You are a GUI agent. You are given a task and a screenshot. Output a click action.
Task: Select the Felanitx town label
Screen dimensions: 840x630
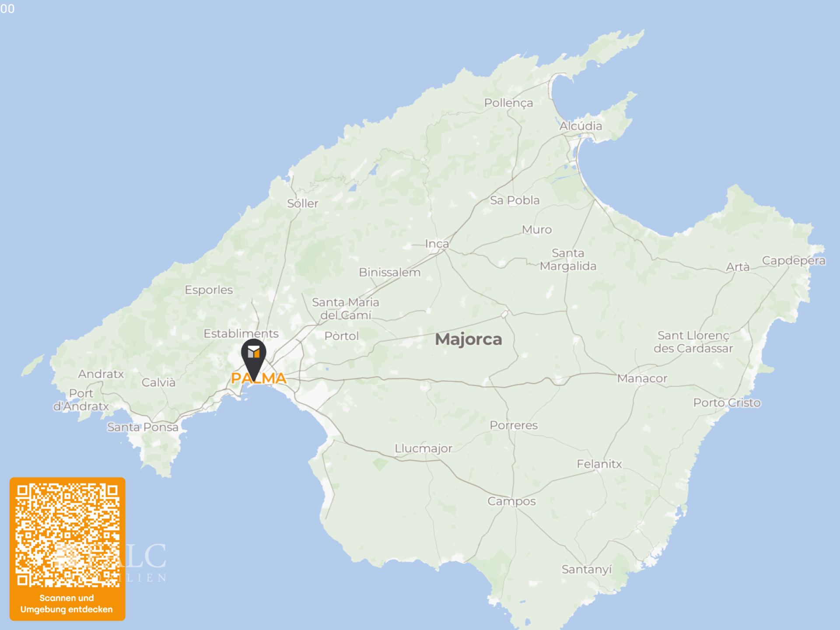(599, 464)
